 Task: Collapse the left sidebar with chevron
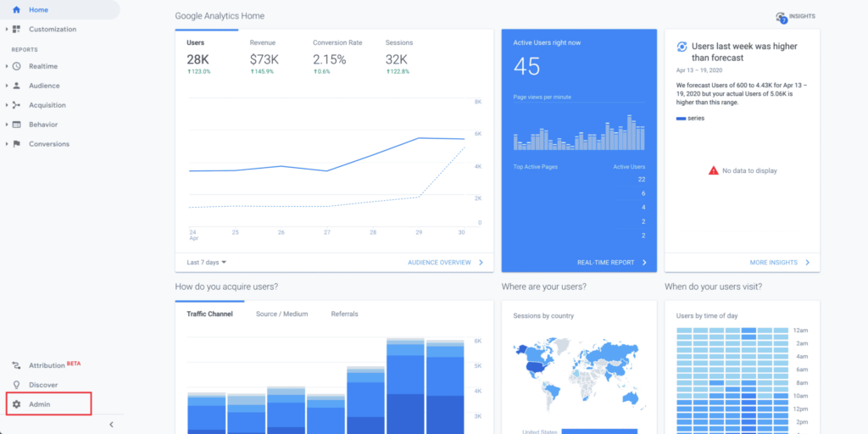pyautogui.click(x=112, y=425)
